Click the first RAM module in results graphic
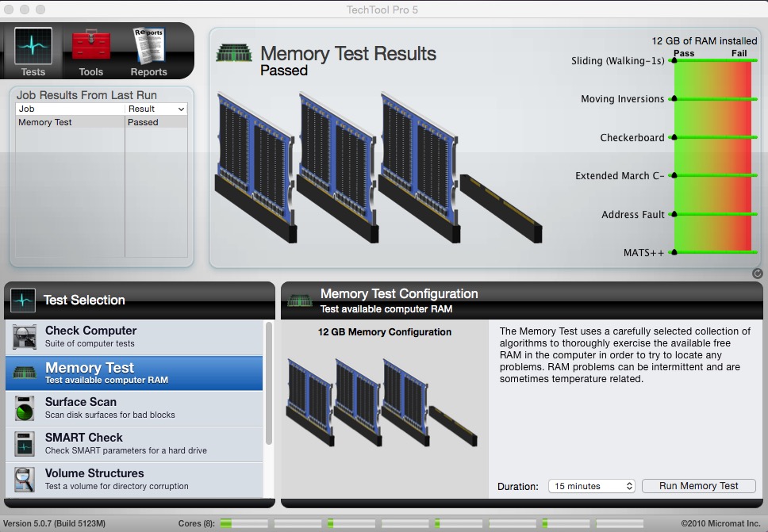 click(x=256, y=166)
